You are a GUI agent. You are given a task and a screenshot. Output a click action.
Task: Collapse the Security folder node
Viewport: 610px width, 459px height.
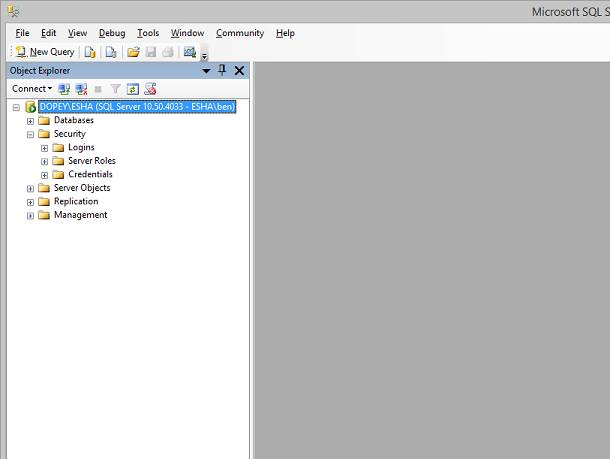click(x=30, y=135)
